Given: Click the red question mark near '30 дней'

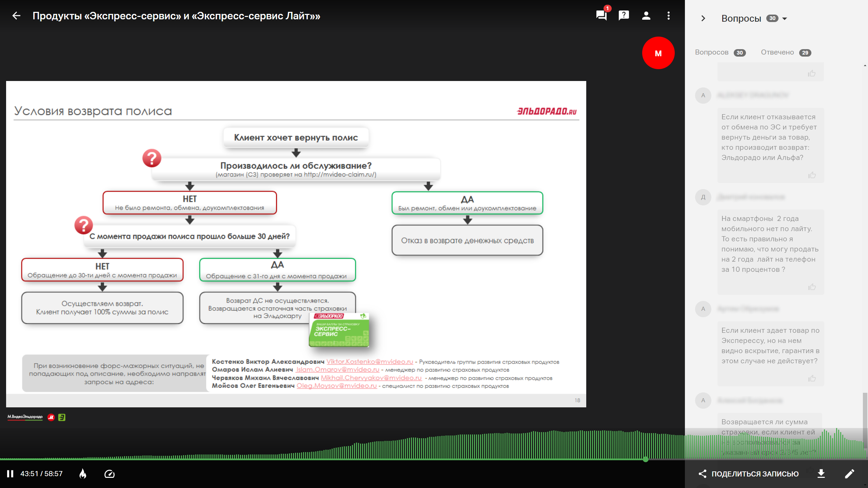Looking at the screenshot, I should point(83,225).
